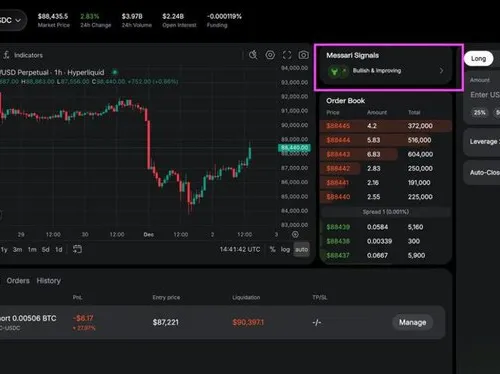
Task: Toggle log scale on the chart
Action: pyautogui.click(x=285, y=249)
